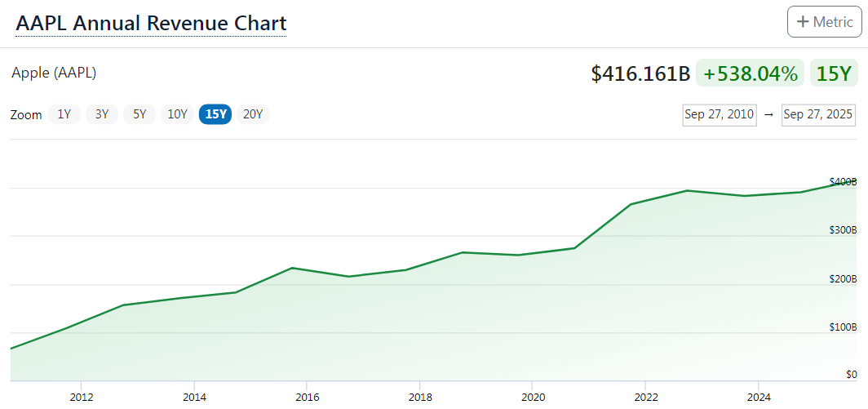Select the 1Y zoom range

pos(64,114)
